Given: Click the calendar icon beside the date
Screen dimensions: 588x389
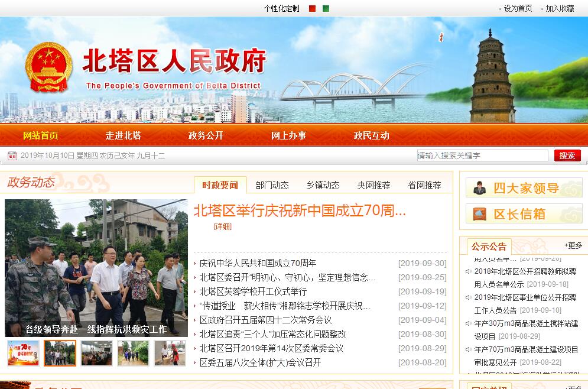Looking at the screenshot, I should click(x=12, y=156).
